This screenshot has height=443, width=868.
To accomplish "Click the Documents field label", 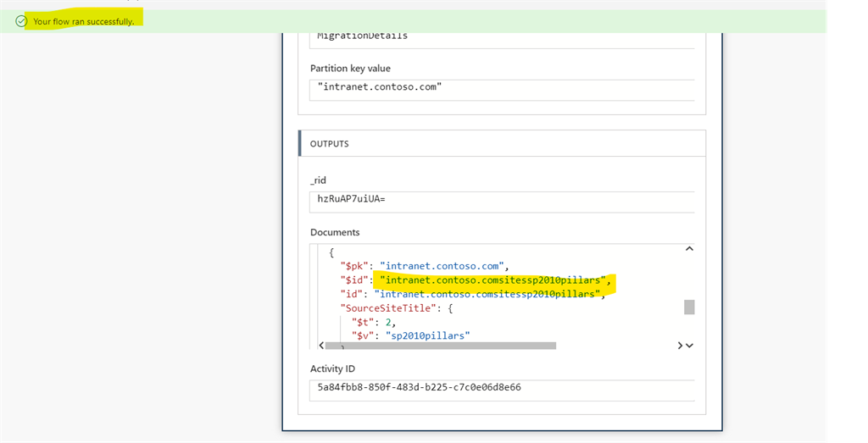I will point(335,232).
